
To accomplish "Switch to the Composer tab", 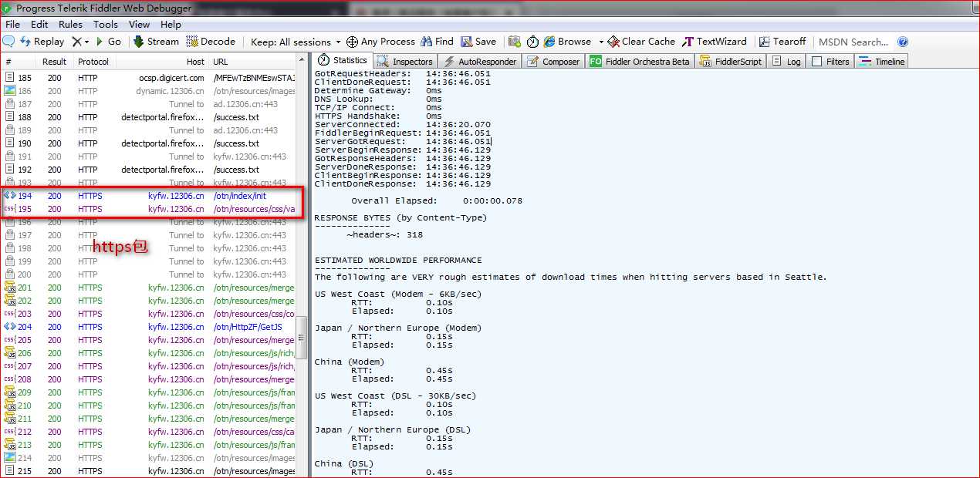I will click(553, 62).
